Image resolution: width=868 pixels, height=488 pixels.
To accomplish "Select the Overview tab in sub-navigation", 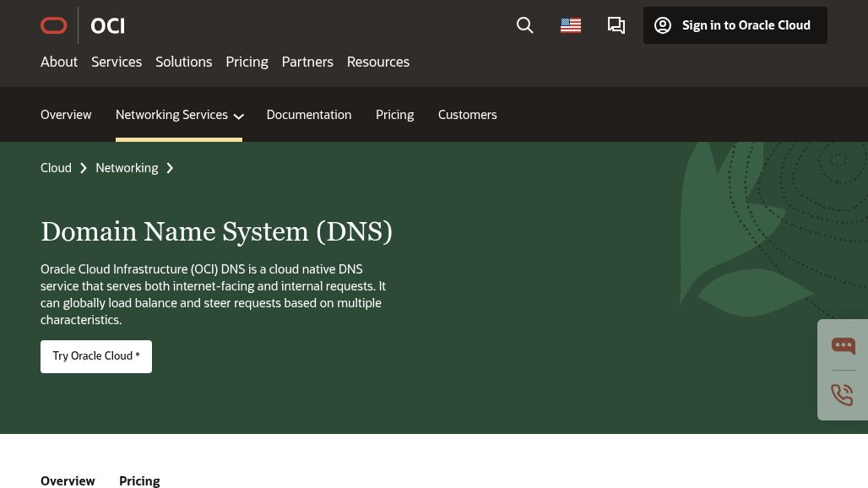I will click(x=66, y=115).
